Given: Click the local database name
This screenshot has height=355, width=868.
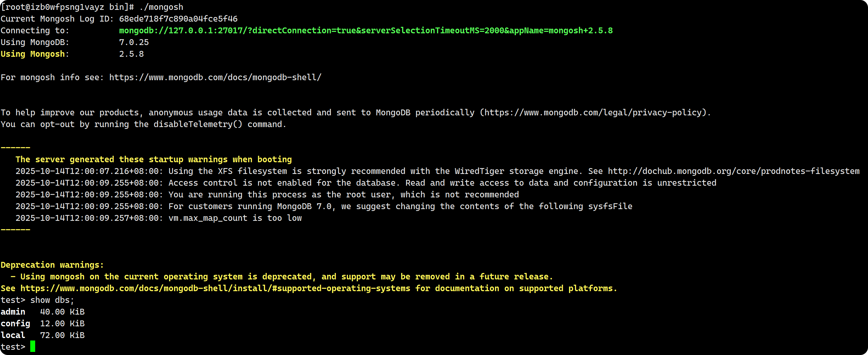Looking at the screenshot, I should point(13,335).
